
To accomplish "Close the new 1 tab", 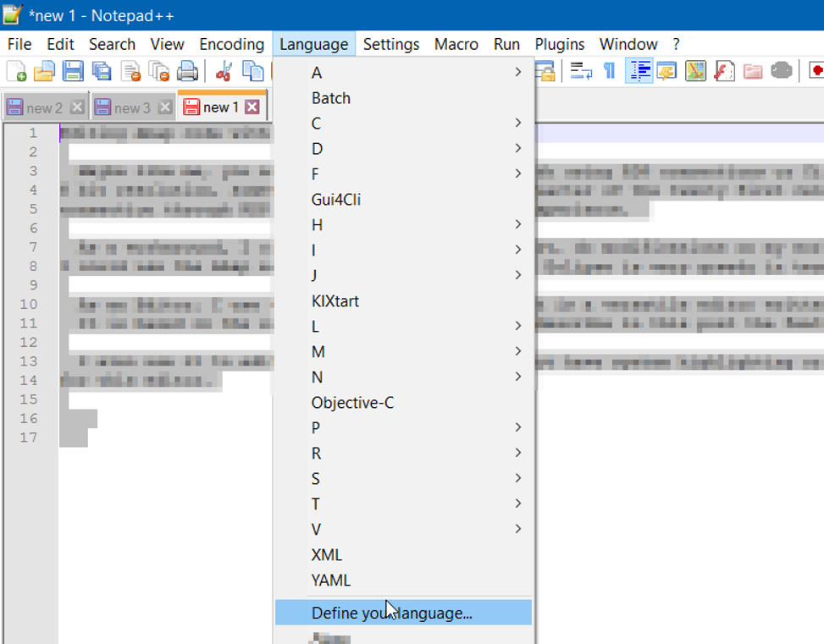I will (252, 107).
